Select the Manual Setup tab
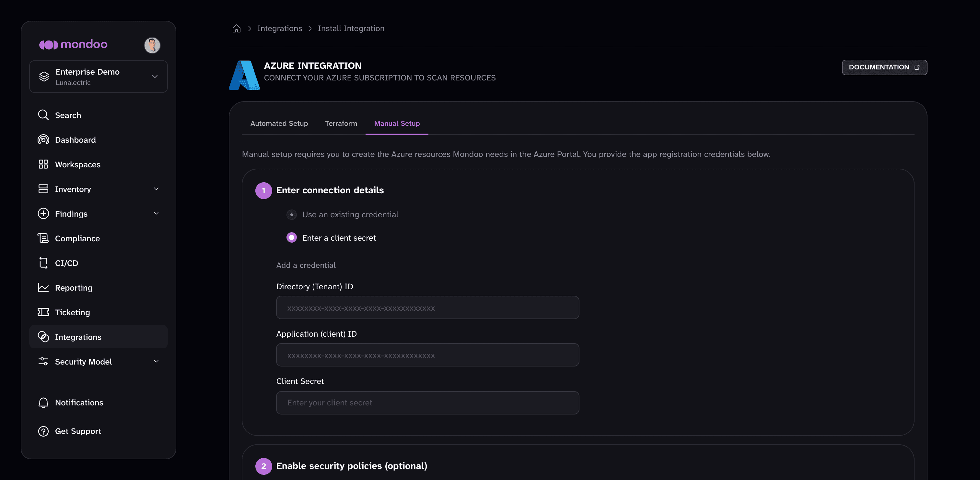 397,123
